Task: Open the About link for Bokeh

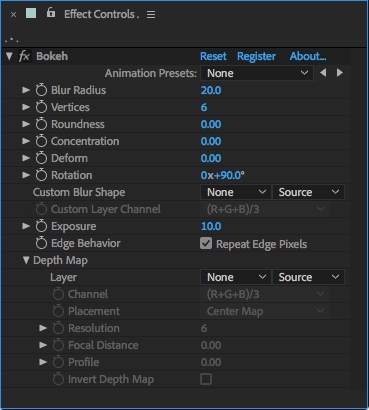Action: pyautogui.click(x=308, y=56)
